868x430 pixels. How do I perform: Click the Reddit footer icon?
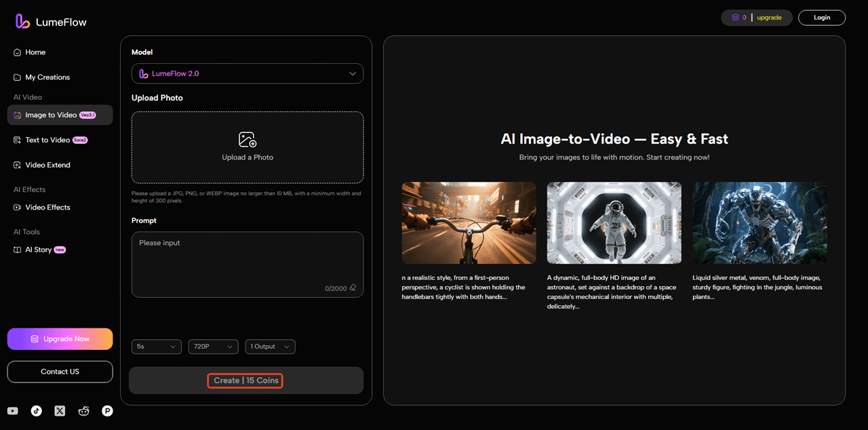(83, 410)
